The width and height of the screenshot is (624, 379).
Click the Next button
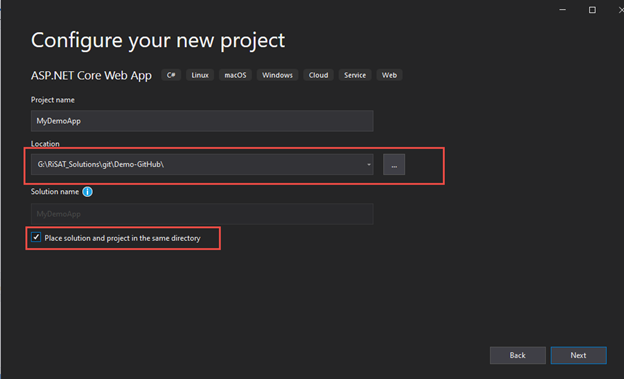pos(579,355)
